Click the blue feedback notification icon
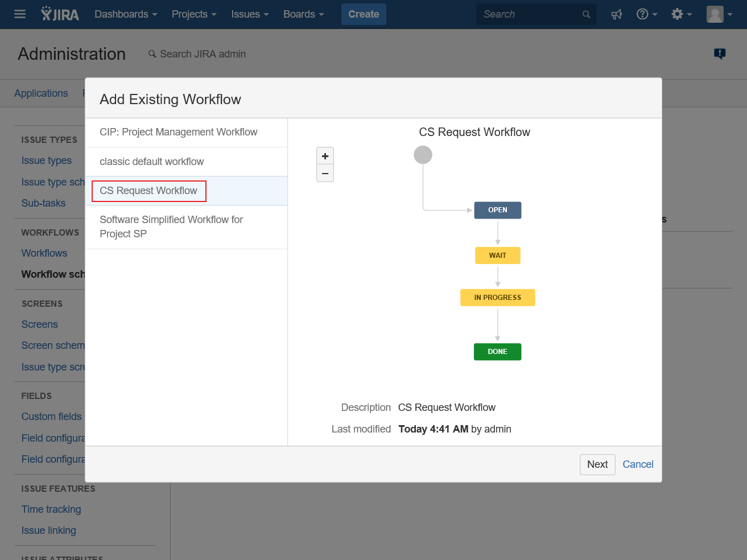This screenshot has height=560, width=747. 720,53
